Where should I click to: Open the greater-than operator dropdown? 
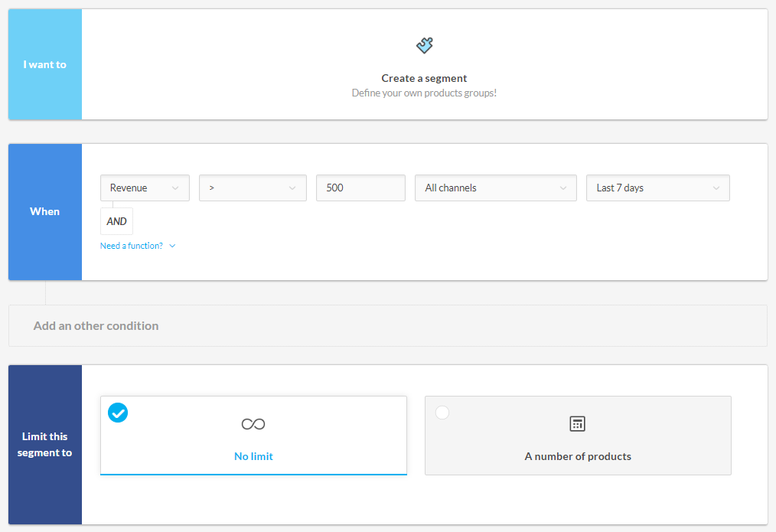click(253, 188)
